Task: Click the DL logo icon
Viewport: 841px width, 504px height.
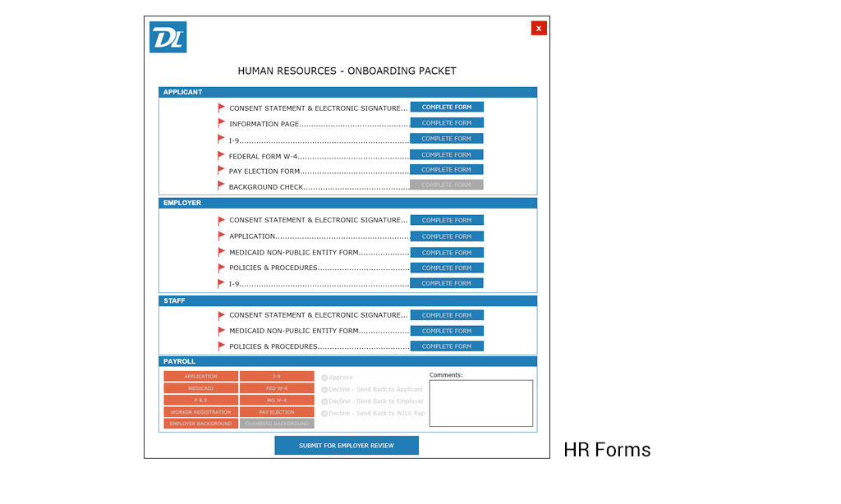Action: tap(168, 37)
